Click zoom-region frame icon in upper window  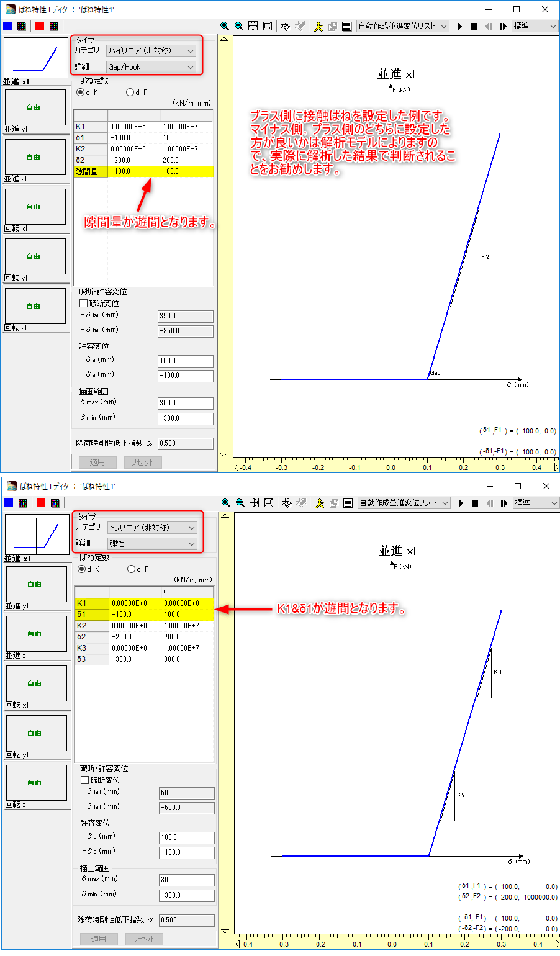[268, 26]
